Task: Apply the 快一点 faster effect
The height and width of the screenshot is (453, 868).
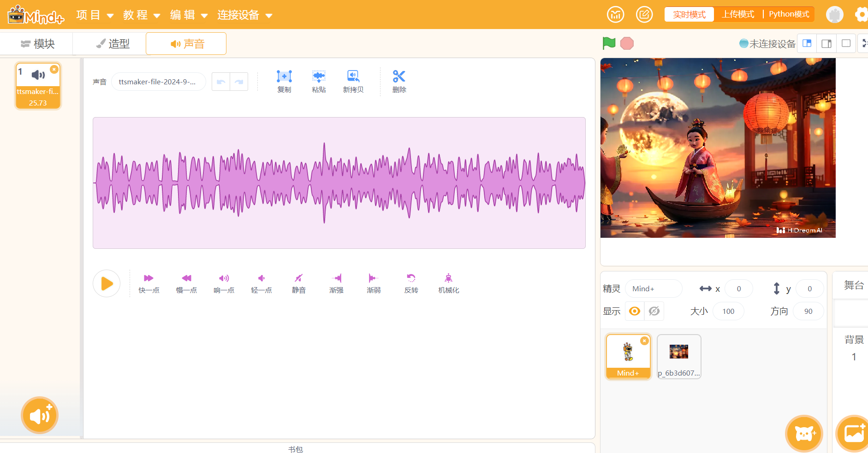Action: pyautogui.click(x=149, y=283)
